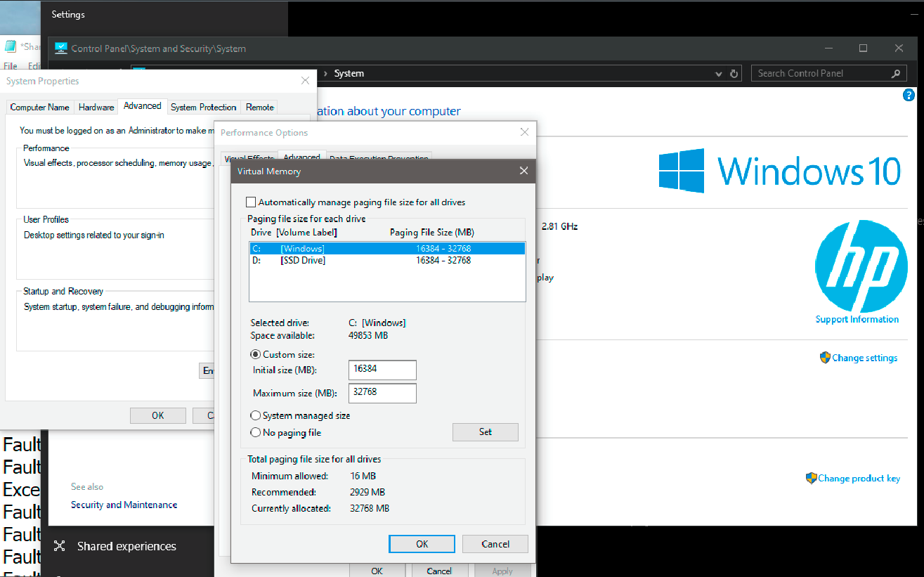924x577 pixels.
Task: Click the Initial size input field
Action: tap(382, 370)
